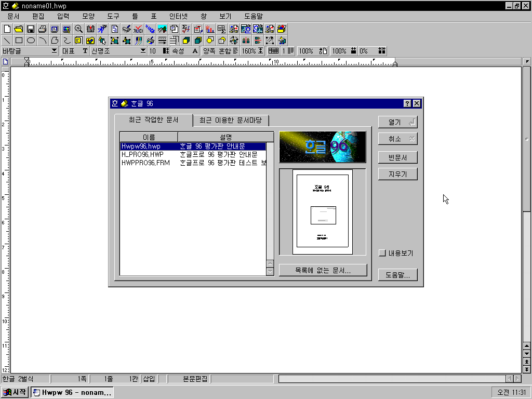Viewport: 532px width, 399px height.
Task: Open the 편집 menu
Action: (x=38, y=16)
